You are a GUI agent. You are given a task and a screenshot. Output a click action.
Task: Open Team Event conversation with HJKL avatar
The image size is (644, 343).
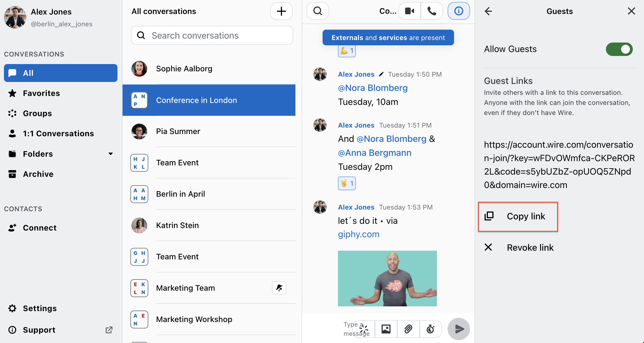[209, 163]
